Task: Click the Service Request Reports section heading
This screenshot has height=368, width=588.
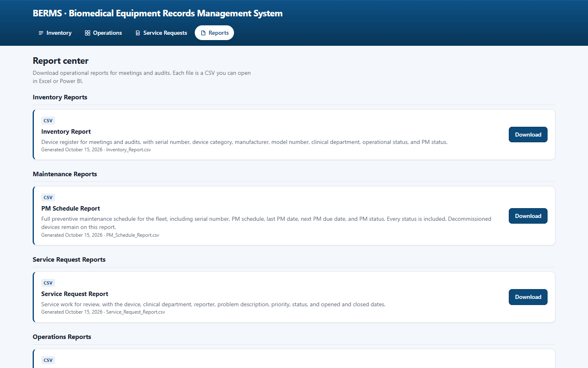Action: tap(69, 260)
